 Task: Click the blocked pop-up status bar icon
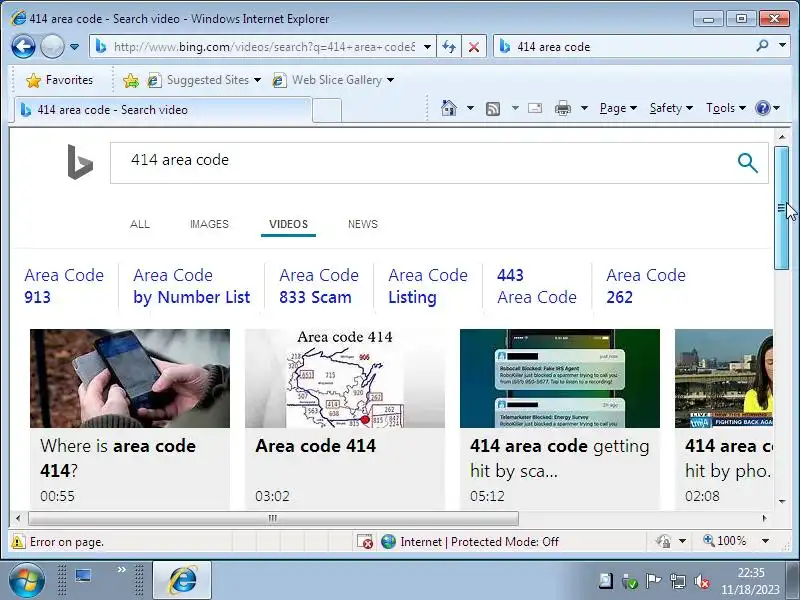coord(365,541)
